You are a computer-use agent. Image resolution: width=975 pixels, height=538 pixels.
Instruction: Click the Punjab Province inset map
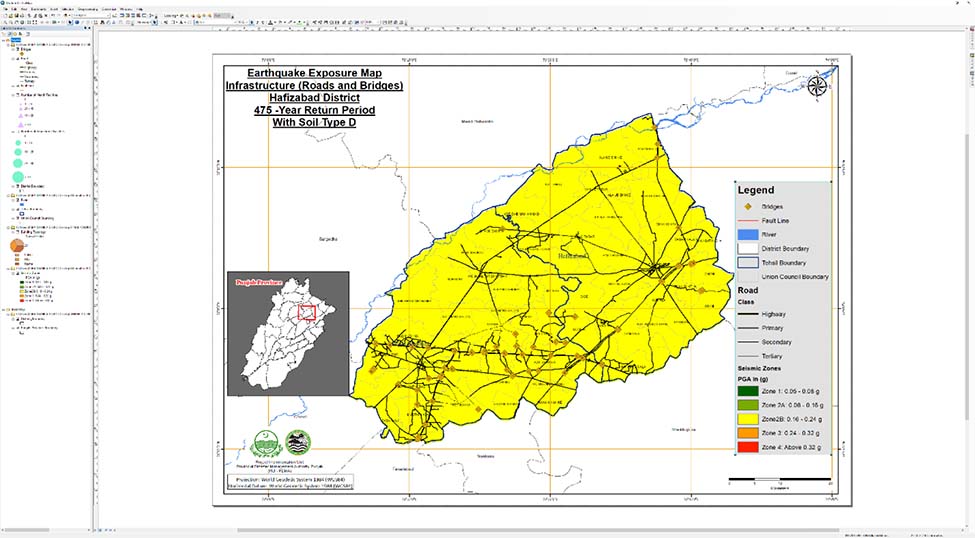[288, 334]
